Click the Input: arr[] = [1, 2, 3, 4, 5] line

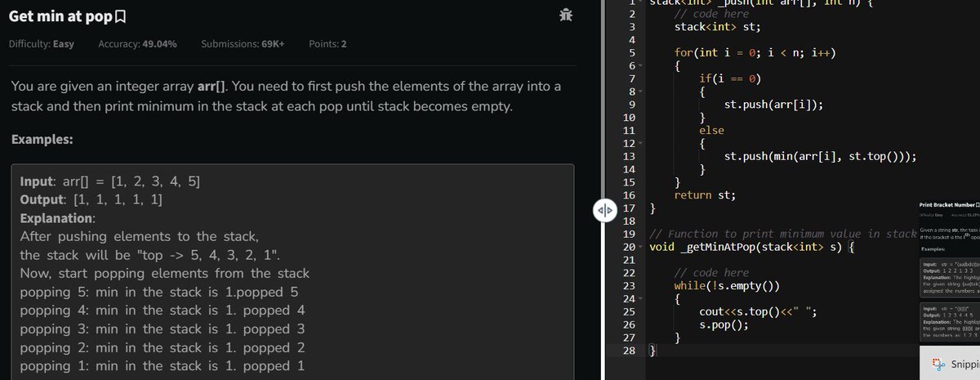pos(112,181)
